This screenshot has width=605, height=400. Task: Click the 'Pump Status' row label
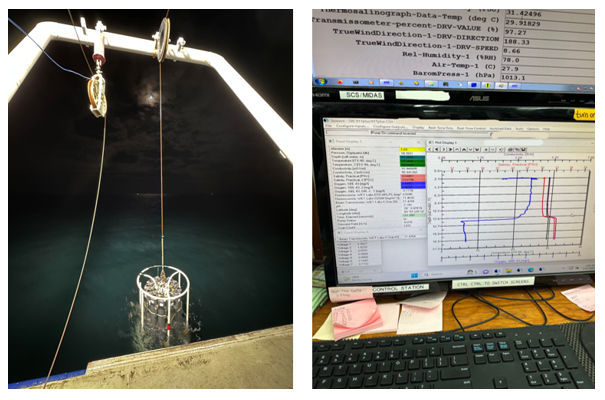pyautogui.click(x=346, y=220)
